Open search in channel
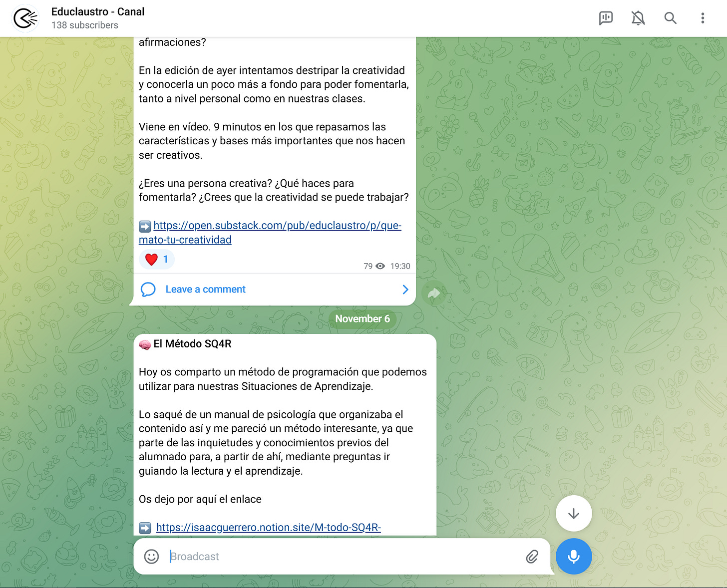The width and height of the screenshot is (727, 588). coord(670,18)
